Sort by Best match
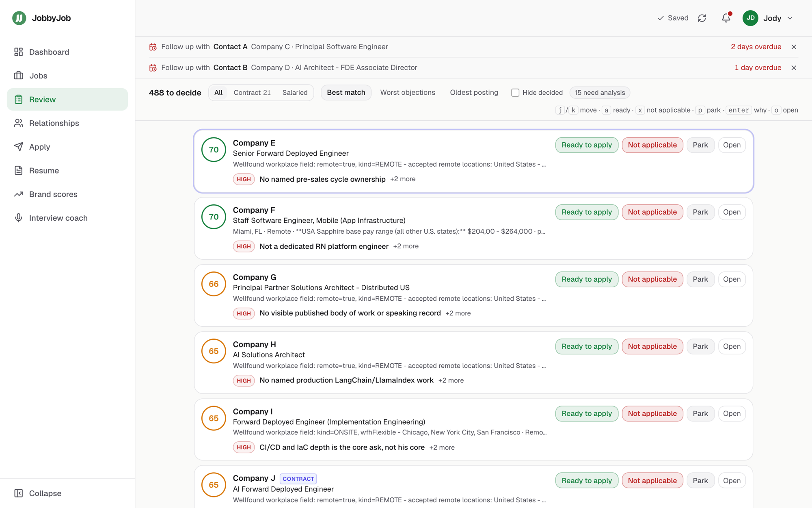This screenshot has width=812, height=508. tap(346, 93)
